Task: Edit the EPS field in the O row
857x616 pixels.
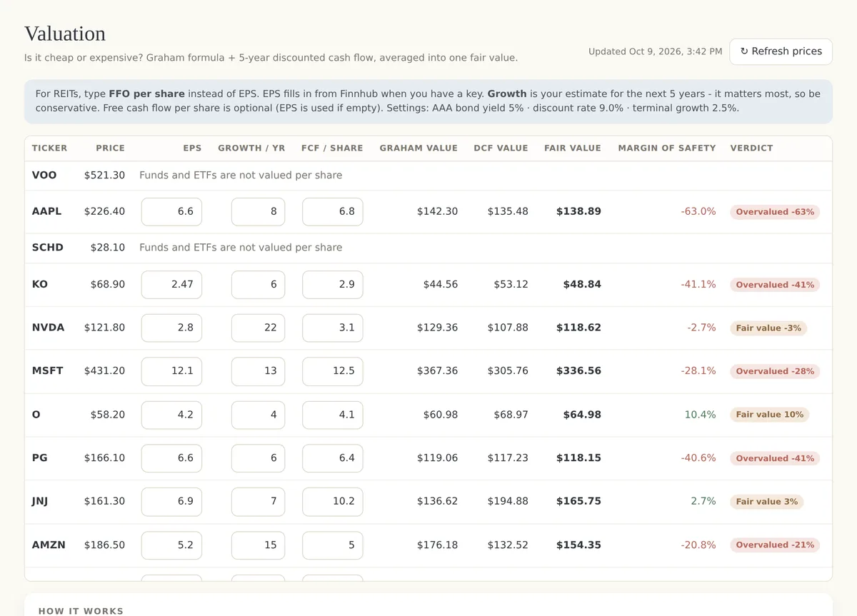Action: 171,415
